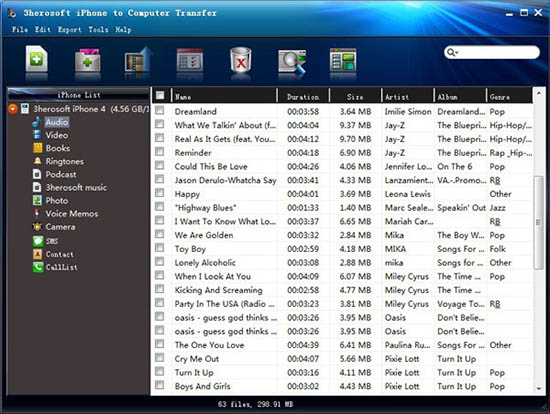Select the Ringtones bell icon
The image size is (550, 414).
pyautogui.click(x=37, y=161)
